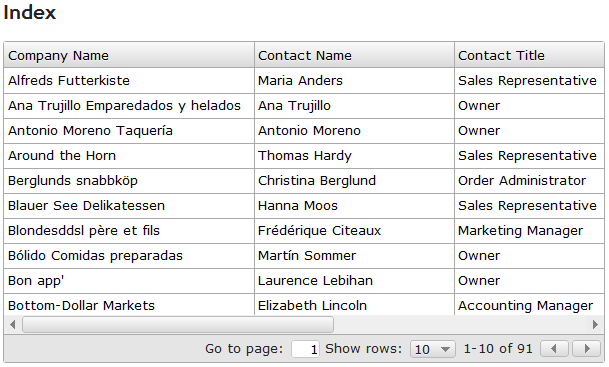Click the horizontal scrollbar thumb
This screenshot has height=367, width=609.
coord(178,324)
